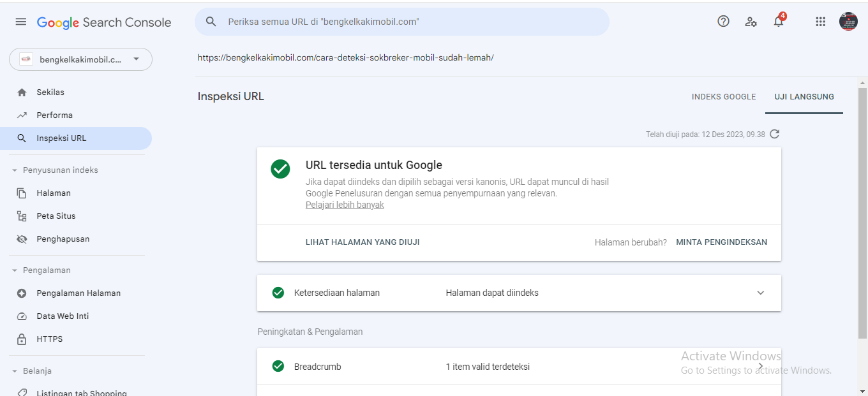868x396 pixels.
Task: Collapse the Penyusunan indeks section
Action: coord(15,170)
